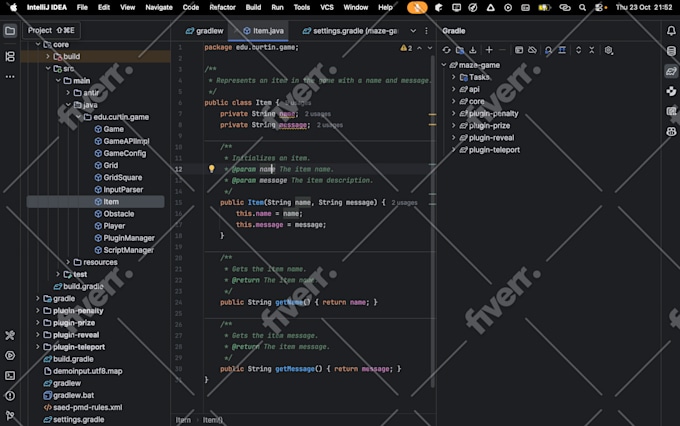Open Execute Gradle Task icon
Image resolution: width=680 pixels, height=426 pixels.
point(519,50)
